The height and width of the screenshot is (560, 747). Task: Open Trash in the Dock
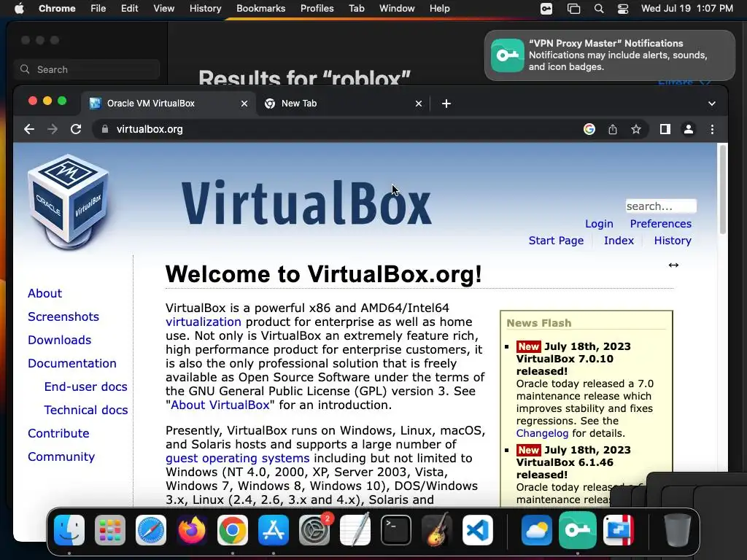[678, 530]
